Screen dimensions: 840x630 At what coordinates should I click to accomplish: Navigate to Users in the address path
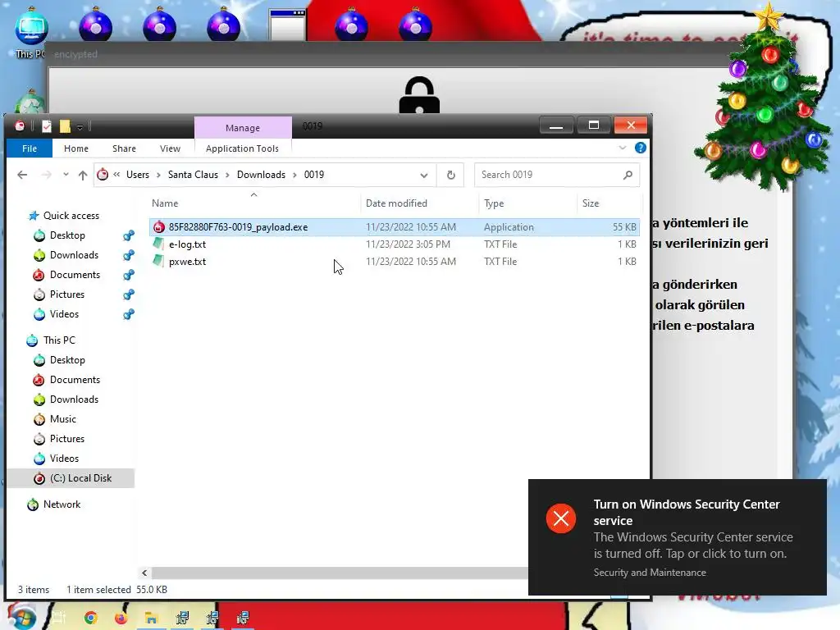138,175
